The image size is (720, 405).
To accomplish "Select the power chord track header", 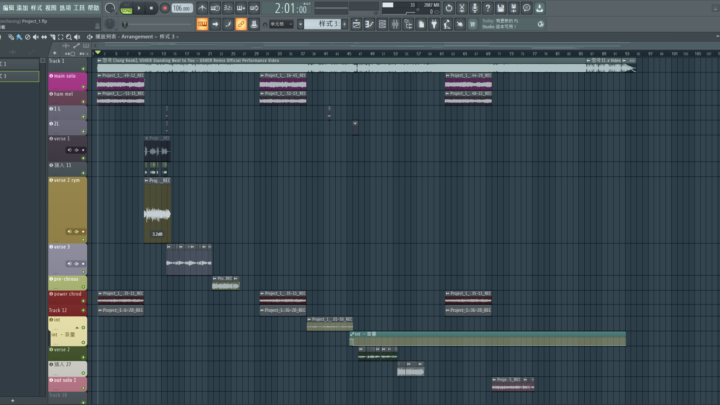I will click(x=66, y=295).
